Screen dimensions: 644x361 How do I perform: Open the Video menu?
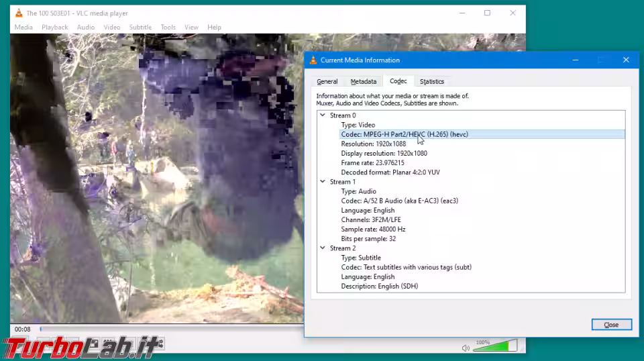click(x=112, y=27)
